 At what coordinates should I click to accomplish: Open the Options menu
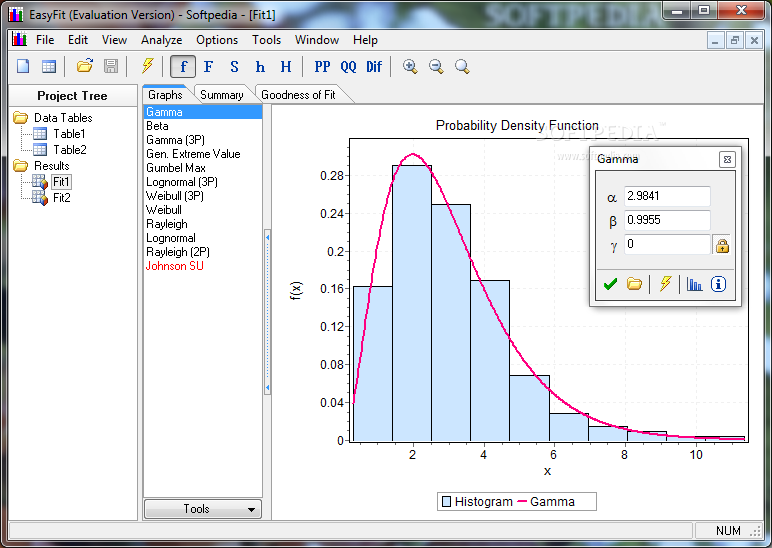tap(217, 40)
